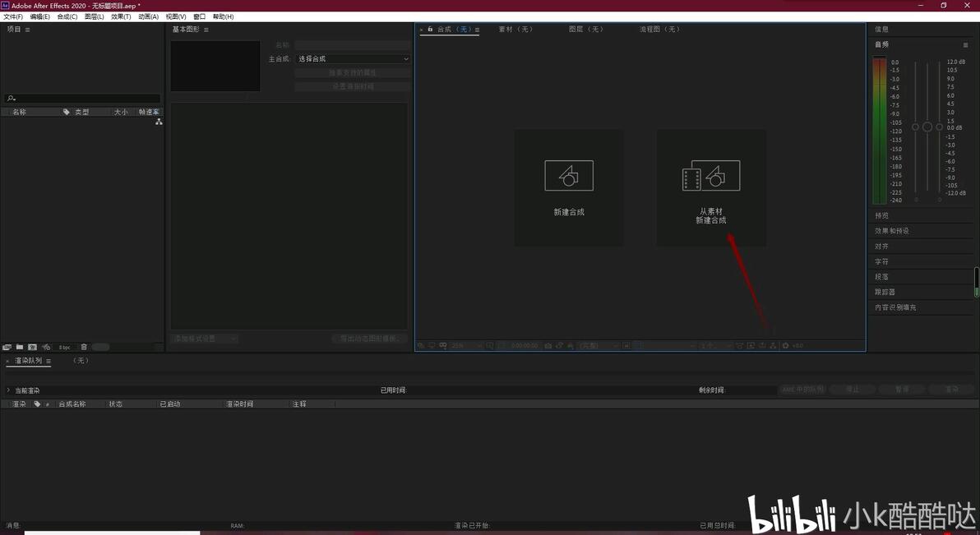Expand the 跟踪器 panel
Viewport: 980px width, 535px height.
coord(885,292)
